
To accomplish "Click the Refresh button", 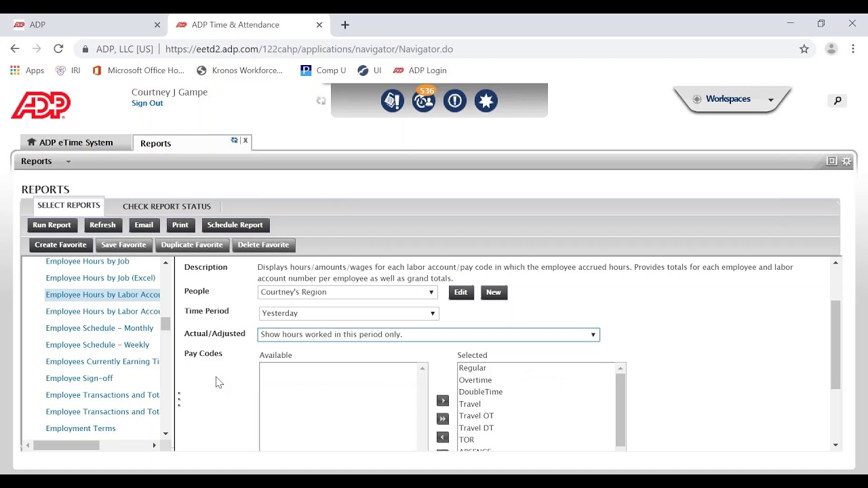I will [102, 225].
